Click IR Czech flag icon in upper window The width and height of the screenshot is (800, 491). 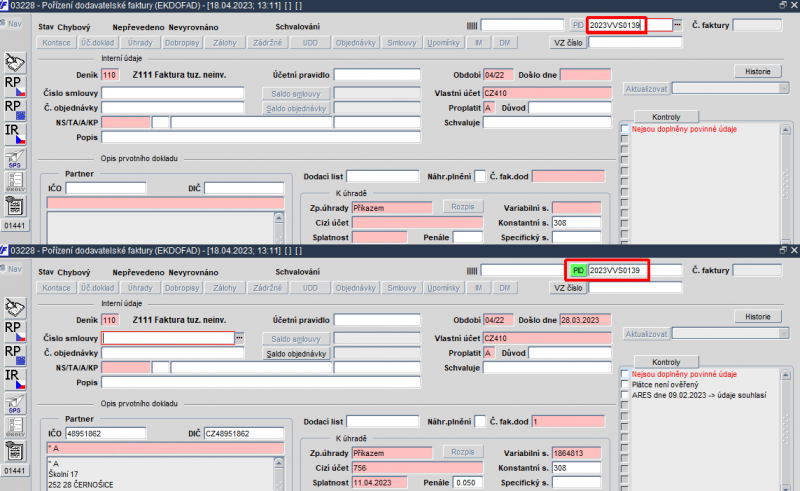point(15,134)
